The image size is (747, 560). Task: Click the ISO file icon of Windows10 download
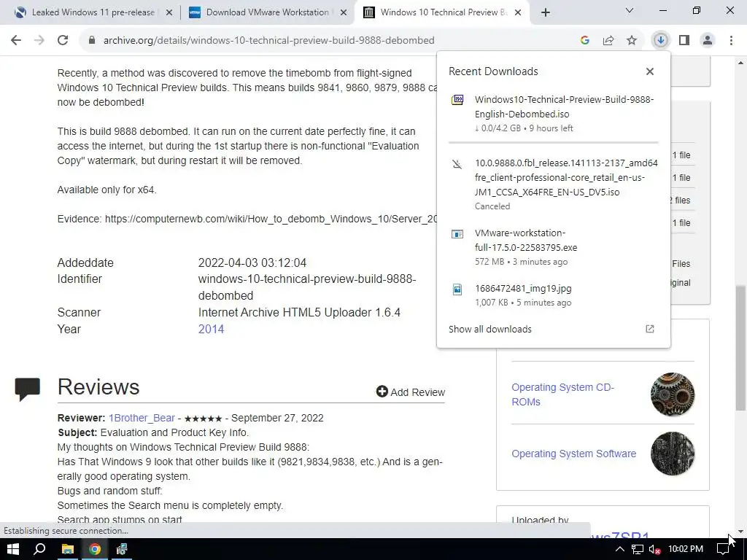click(457, 100)
